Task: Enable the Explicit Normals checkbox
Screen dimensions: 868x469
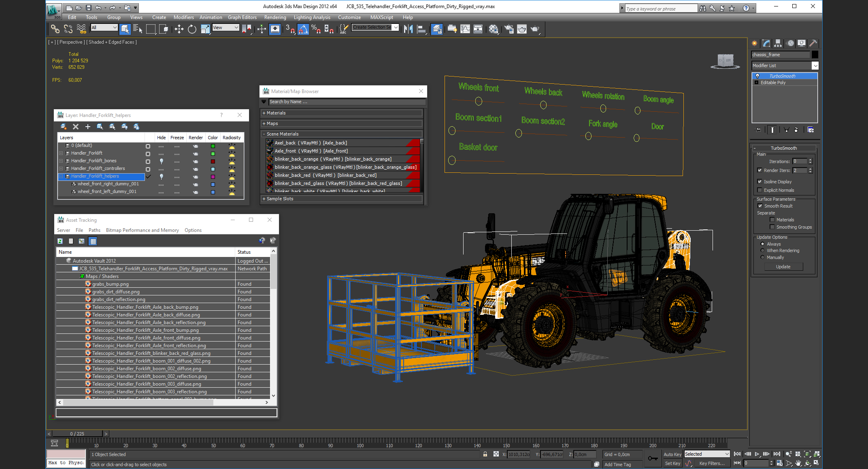Action: (760, 190)
